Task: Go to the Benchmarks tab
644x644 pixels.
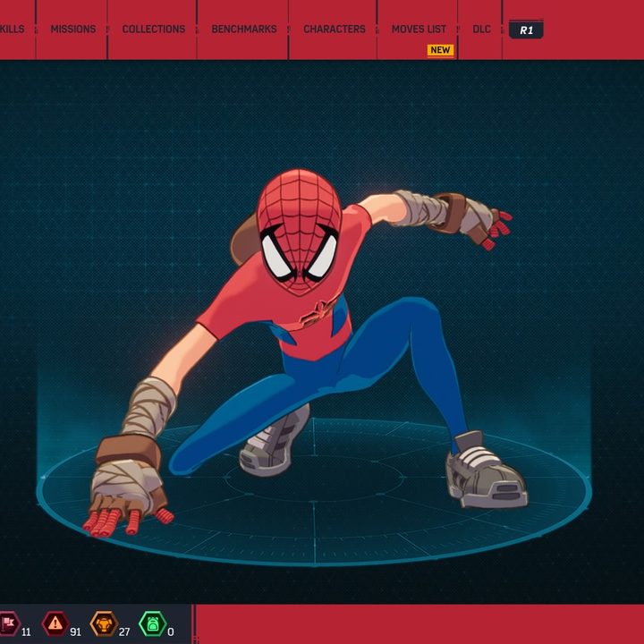Action: coord(244,30)
